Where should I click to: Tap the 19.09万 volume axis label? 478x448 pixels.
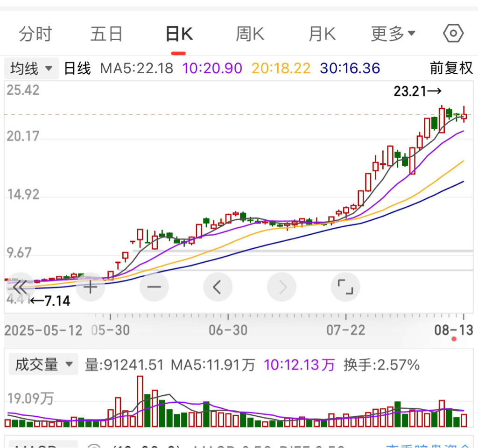coord(31,399)
